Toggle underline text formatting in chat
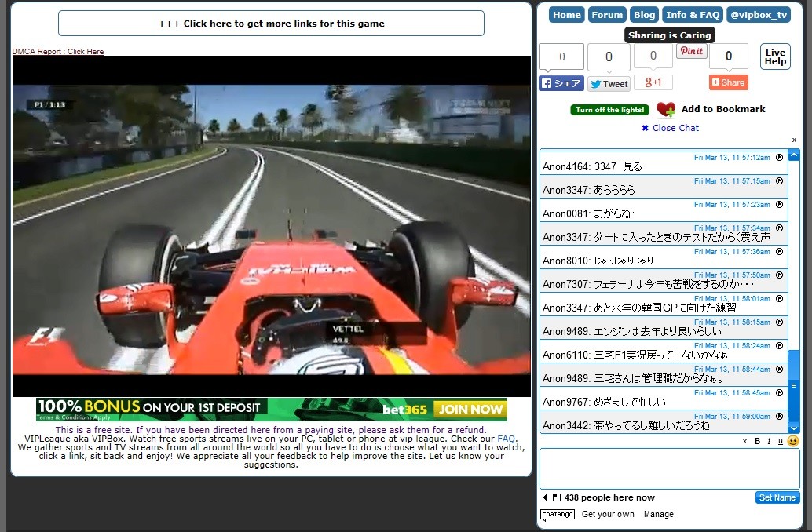812x532 pixels. (781, 442)
